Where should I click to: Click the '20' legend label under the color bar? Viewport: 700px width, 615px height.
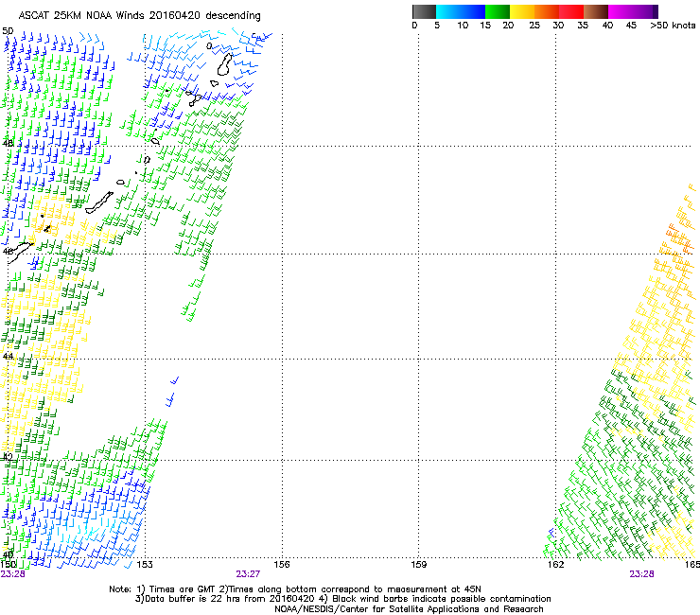click(508, 26)
